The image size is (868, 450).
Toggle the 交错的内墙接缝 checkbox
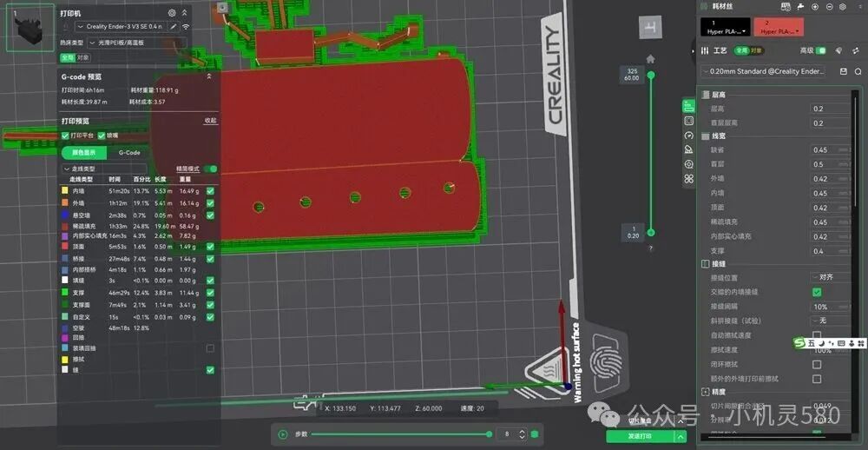tap(817, 292)
